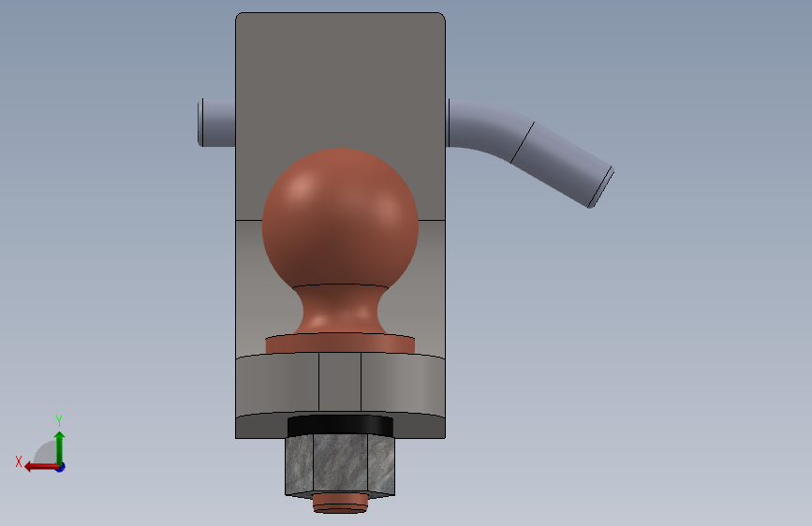Click the blue Z axis dot of triad

pyautogui.click(x=61, y=467)
